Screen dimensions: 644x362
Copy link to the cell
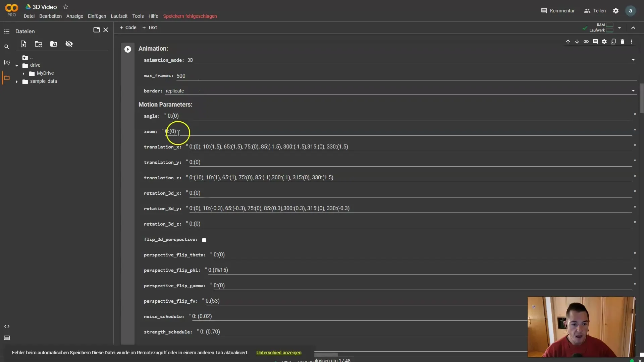[586, 42]
